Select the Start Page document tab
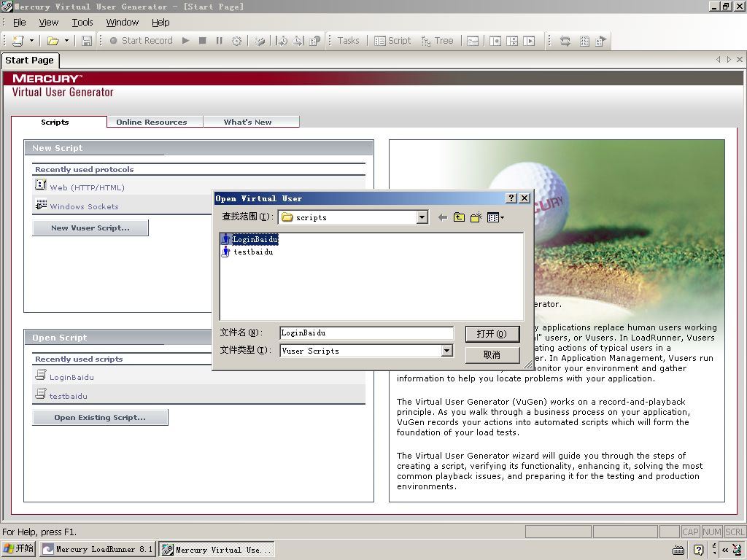 29,61
